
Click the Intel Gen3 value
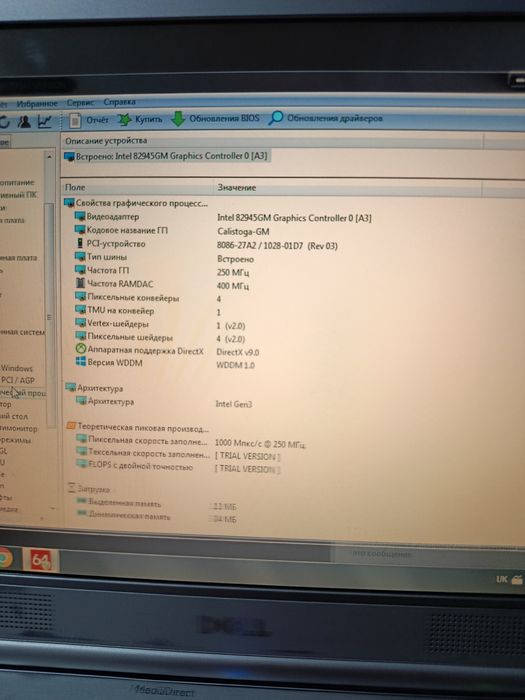[x=234, y=404]
